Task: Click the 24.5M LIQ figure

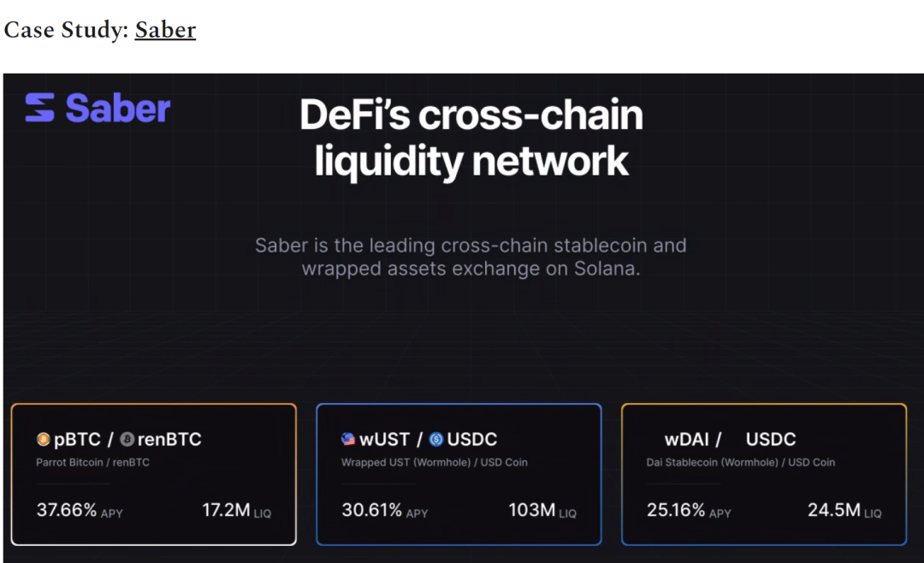Action: (x=844, y=510)
